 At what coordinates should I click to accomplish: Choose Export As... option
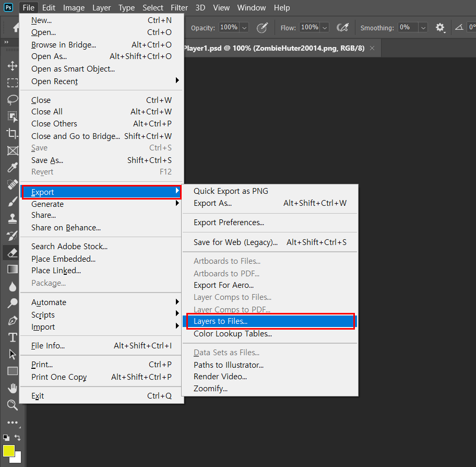pyautogui.click(x=269, y=203)
